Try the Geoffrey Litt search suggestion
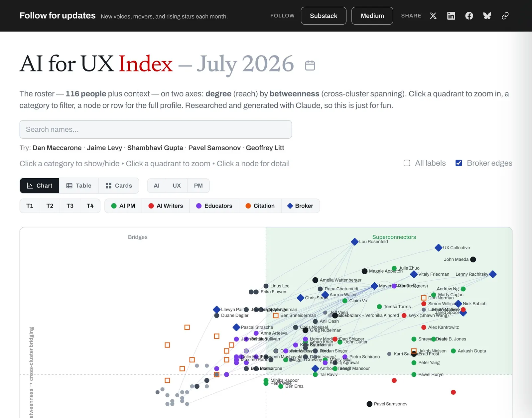 pos(265,148)
